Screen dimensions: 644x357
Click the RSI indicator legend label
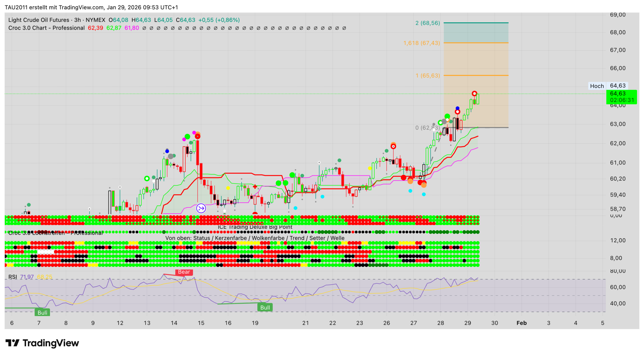pyautogui.click(x=13, y=277)
